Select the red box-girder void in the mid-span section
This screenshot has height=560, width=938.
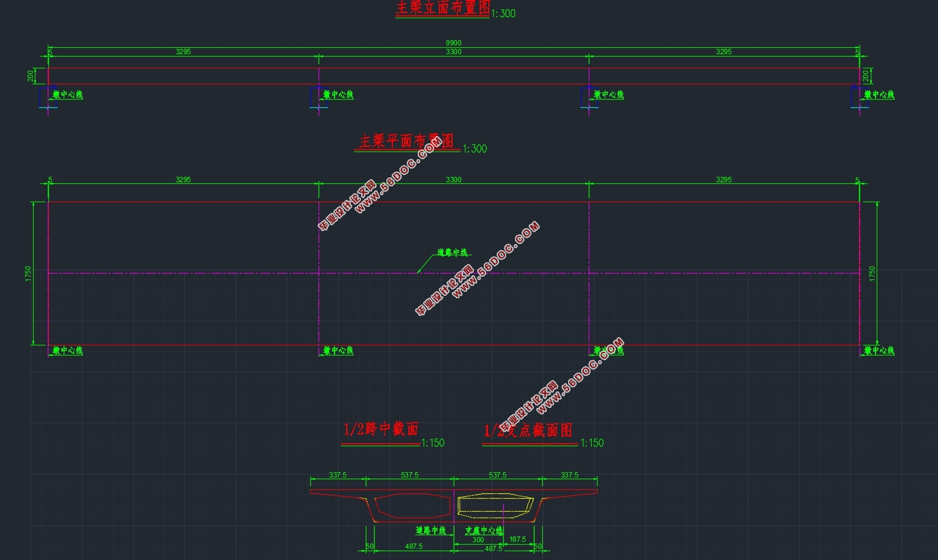pyautogui.click(x=413, y=506)
